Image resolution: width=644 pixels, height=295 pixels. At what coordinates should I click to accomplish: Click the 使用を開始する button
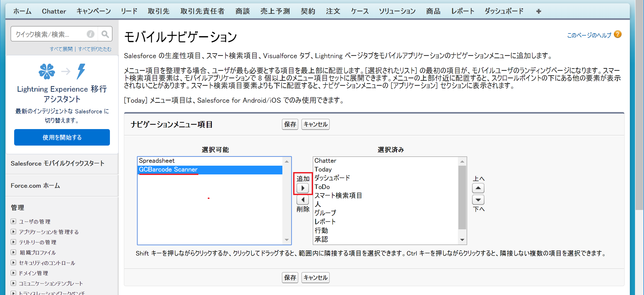click(62, 137)
